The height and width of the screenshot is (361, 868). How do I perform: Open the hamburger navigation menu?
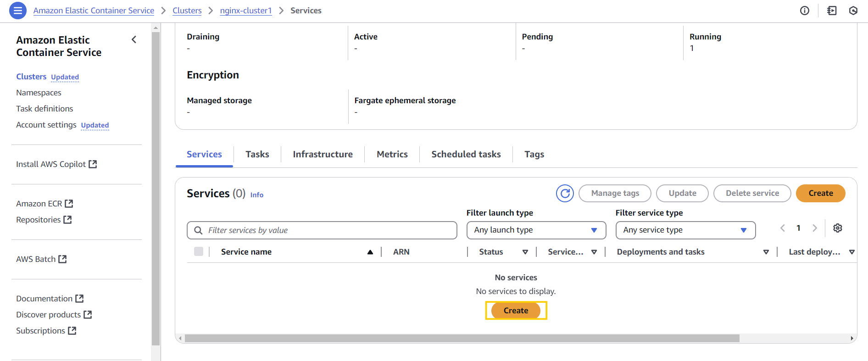18,10
